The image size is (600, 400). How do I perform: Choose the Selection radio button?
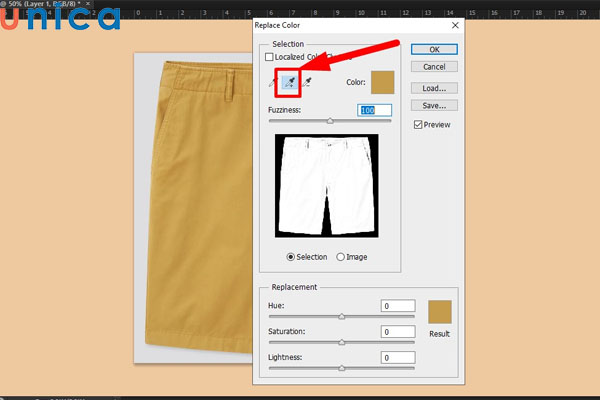tap(291, 257)
